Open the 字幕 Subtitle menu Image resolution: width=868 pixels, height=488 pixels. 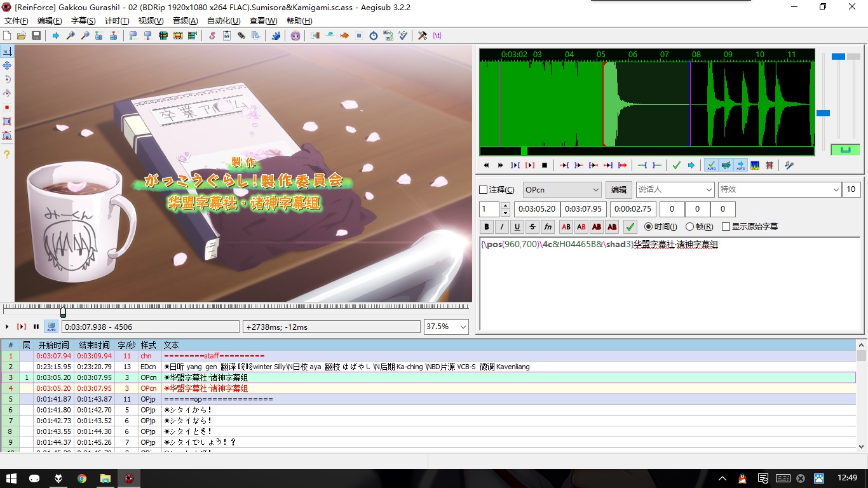pyautogui.click(x=83, y=21)
